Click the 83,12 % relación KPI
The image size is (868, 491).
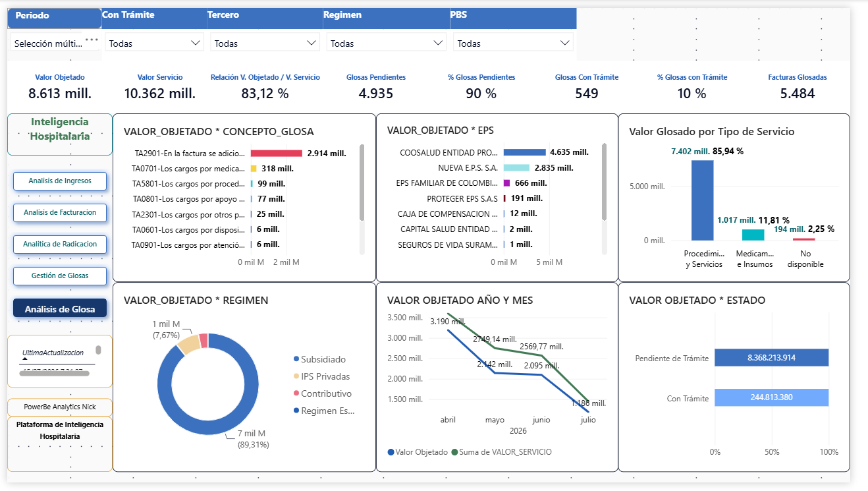click(265, 86)
